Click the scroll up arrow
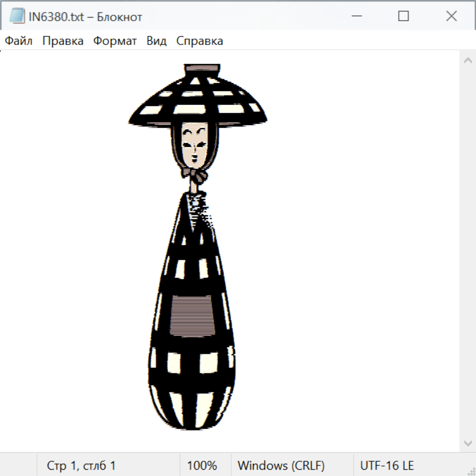Viewport: 476px width, 476px height. [468, 60]
